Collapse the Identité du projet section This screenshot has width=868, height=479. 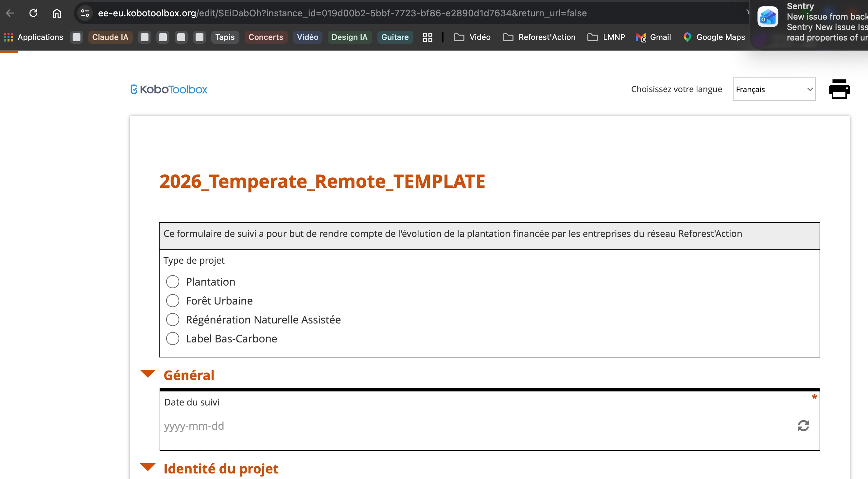click(148, 467)
